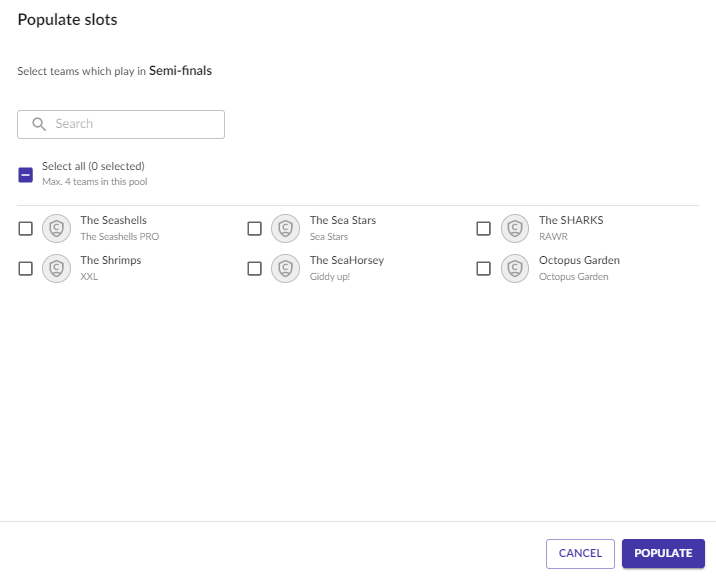Click Octopus Garden team shield icon
Viewport: 716px width, 585px height.
tap(515, 268)
